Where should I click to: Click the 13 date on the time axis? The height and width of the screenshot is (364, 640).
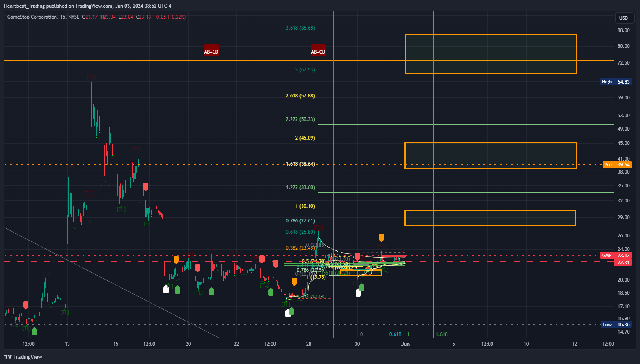pyautogui.click(x=67, y=344)
